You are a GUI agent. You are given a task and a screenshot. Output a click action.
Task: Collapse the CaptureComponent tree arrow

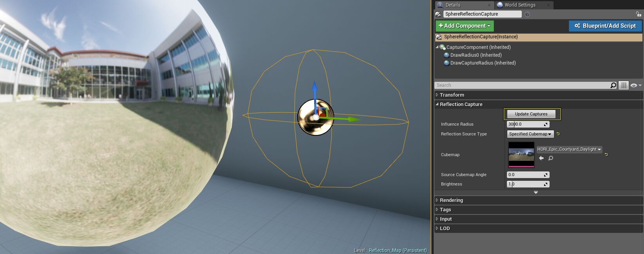(437, 47)
